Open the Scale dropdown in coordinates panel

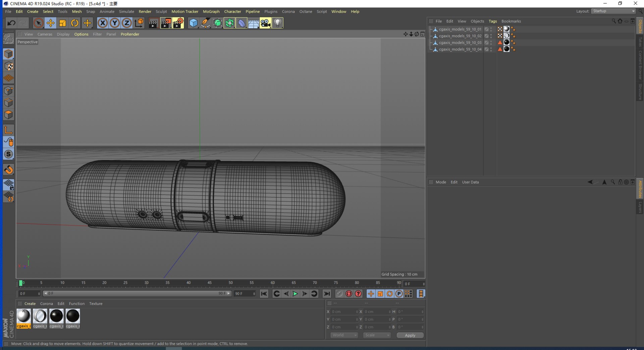[377, 335]
